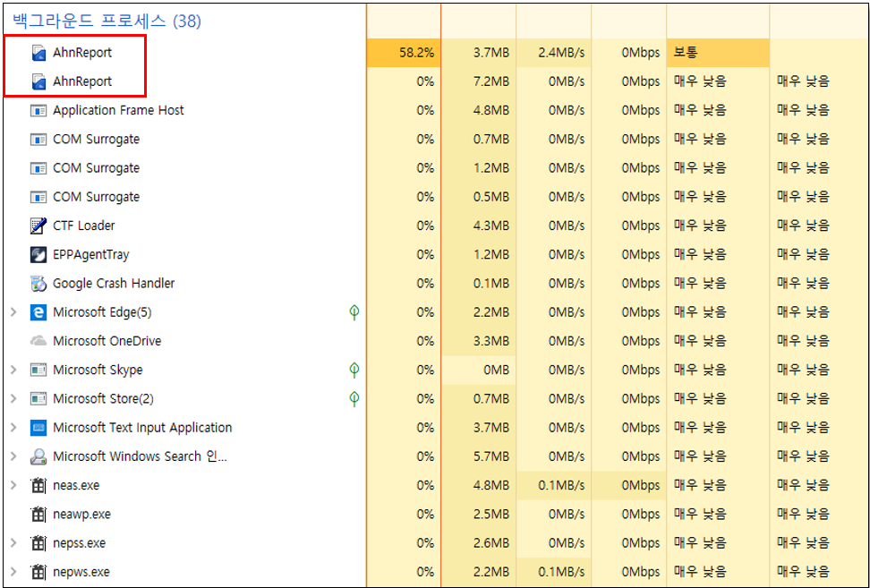Select the Google Crash Handler process name
870x588 pixels.
pyautogui.click(x=114, y=284)
